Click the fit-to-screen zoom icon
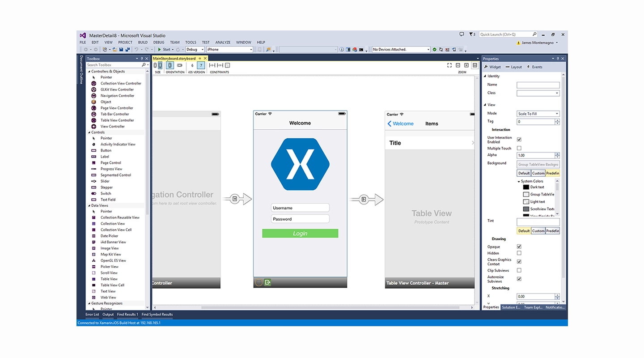The height and width of the screenshot is (358, 644). tap(449, 65)
